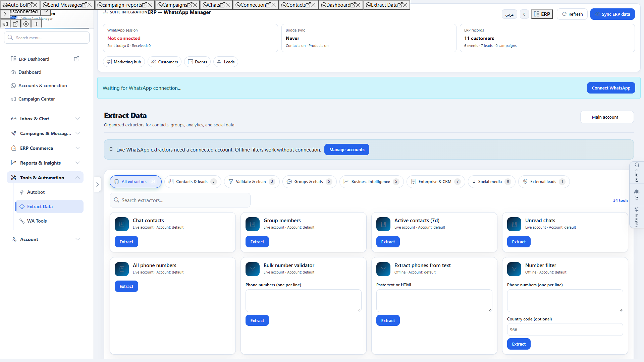Click the Active contacts (7d) card icon
Viewport: 644px width, 362px height.
(x=383, y=224)
